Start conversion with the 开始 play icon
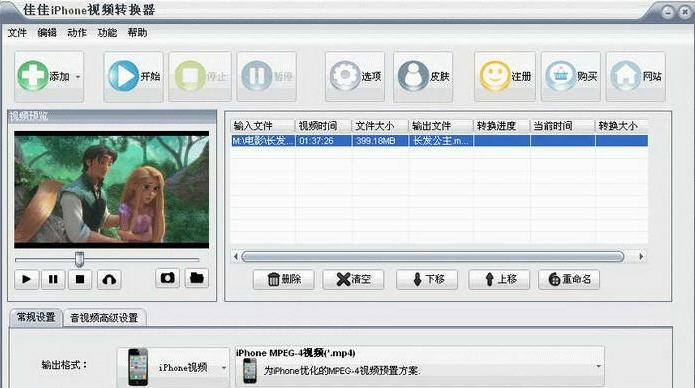The height and width of the screenshot is (388, 695). tap(123, 76)
